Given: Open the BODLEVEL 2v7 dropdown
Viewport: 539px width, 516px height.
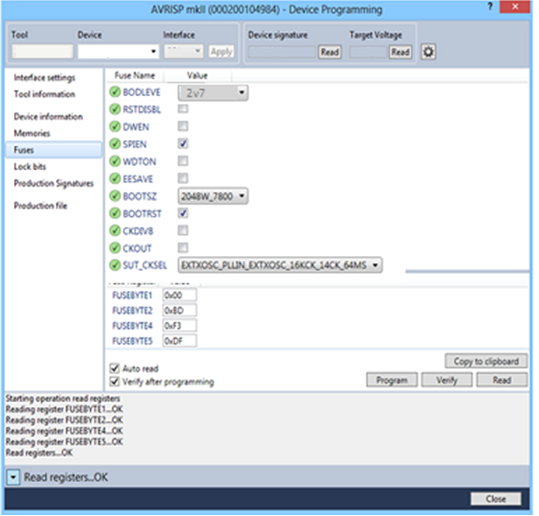Looking at the screenshot, I should pyautogui.click(x=213, y=92).
